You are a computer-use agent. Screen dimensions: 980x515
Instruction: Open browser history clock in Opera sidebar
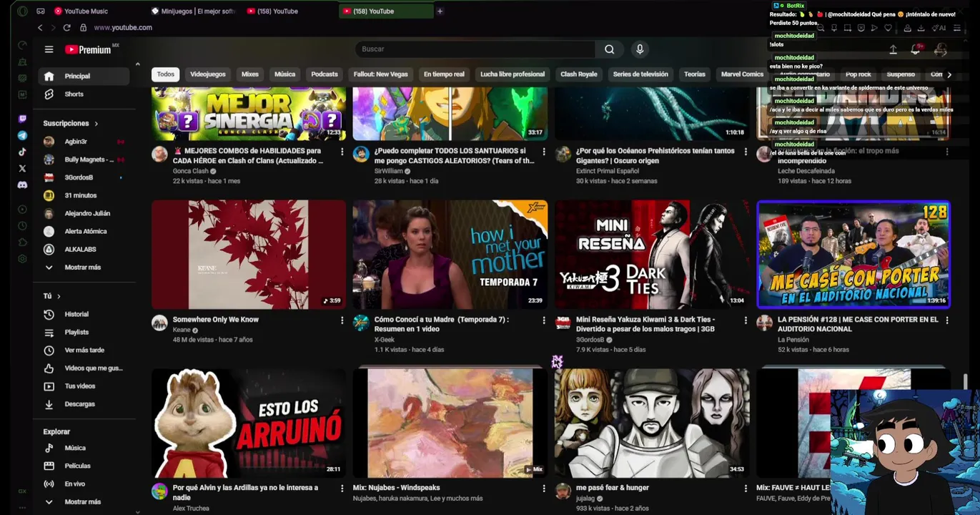22,226
